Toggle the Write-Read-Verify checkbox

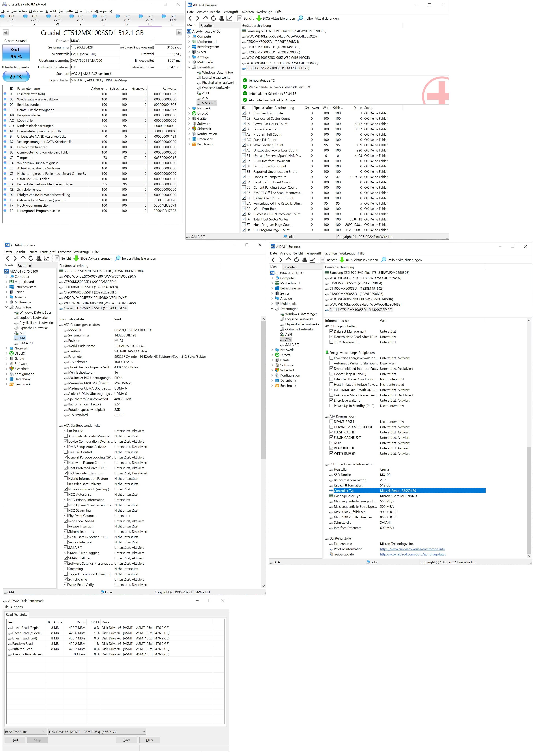coord(66,585)
